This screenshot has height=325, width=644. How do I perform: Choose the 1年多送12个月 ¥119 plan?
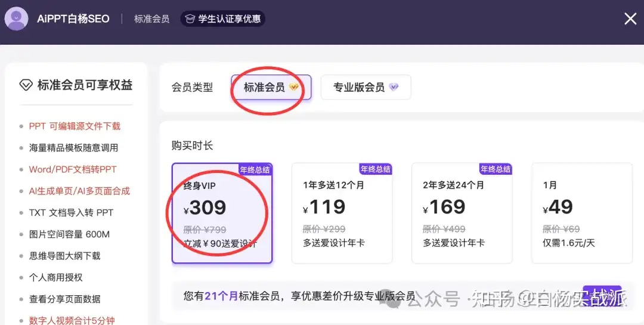click(x=342, y=213)
